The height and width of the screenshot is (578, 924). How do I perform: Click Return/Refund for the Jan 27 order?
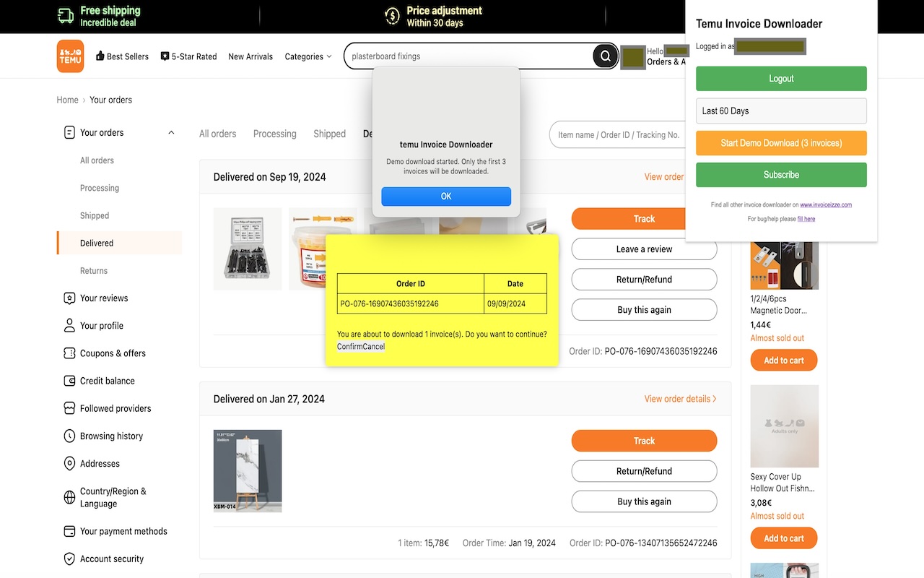click(x=644, y=471)
